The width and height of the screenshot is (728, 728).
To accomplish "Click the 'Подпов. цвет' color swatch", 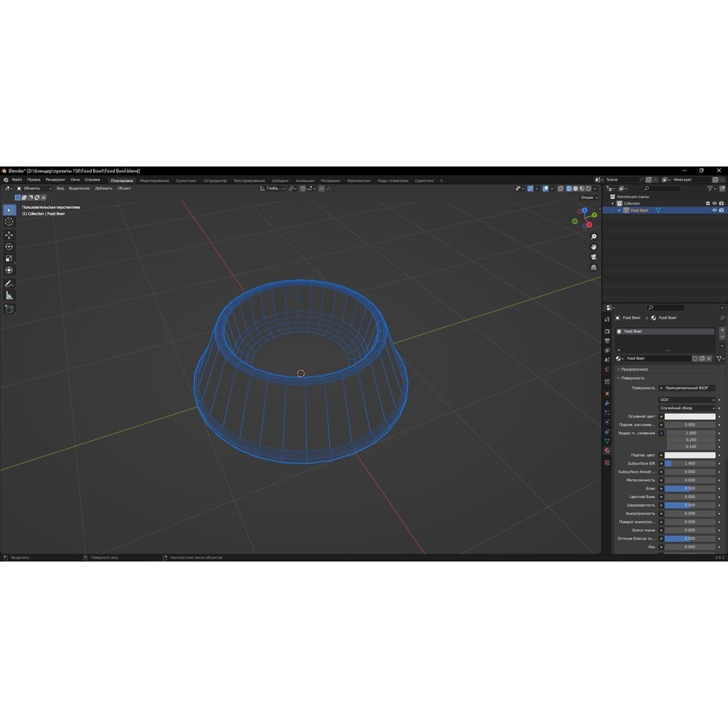I will coord(690,455).
